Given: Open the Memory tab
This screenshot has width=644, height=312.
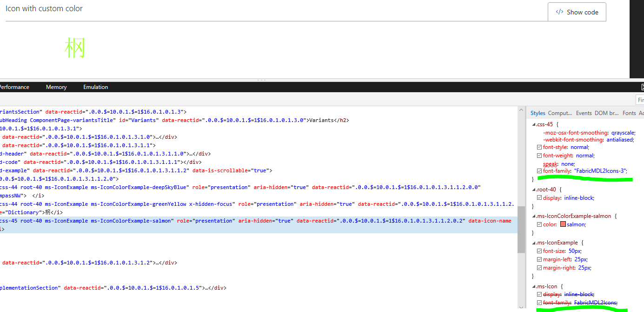Looking at the screenshot, I should point(56,87).
